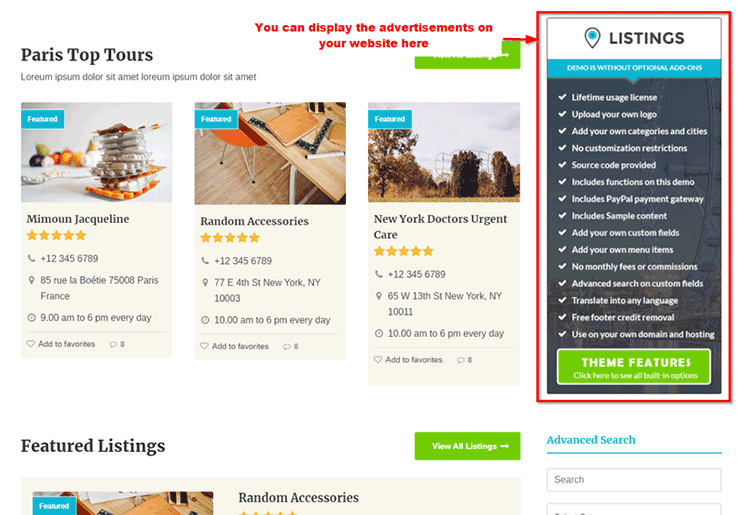The image size is (742, 515).
Task: Open comments bubble on Random Accessories card
Action: 287,346
